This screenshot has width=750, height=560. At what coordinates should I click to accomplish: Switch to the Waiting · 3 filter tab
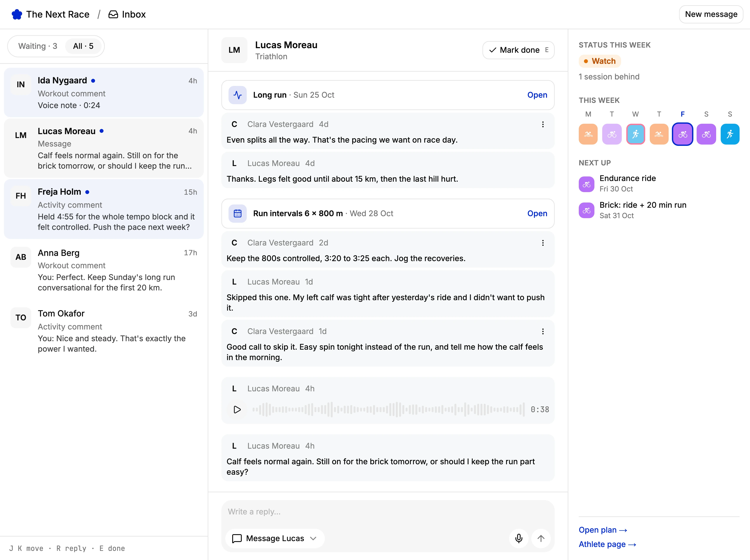[x=38, y=46]
